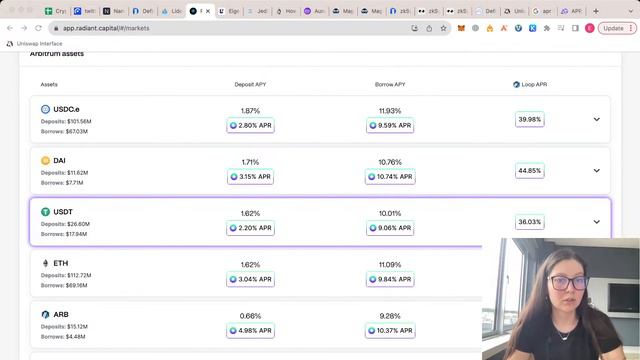Select the ARB asset name
Image resolution: width=640 pixels, height=360 pixels.
[x=61, y=314]
